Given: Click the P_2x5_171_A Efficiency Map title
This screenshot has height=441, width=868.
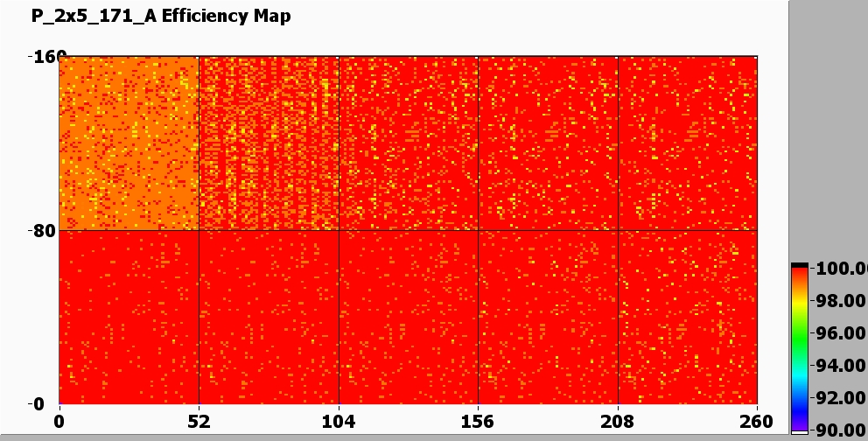Looking at the screenshot, I should pos(161,16).
